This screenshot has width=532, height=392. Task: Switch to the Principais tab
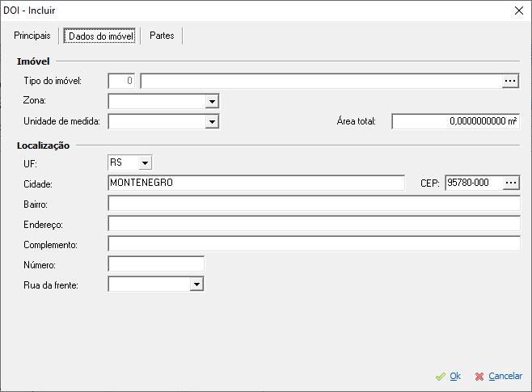click(32, 36)
